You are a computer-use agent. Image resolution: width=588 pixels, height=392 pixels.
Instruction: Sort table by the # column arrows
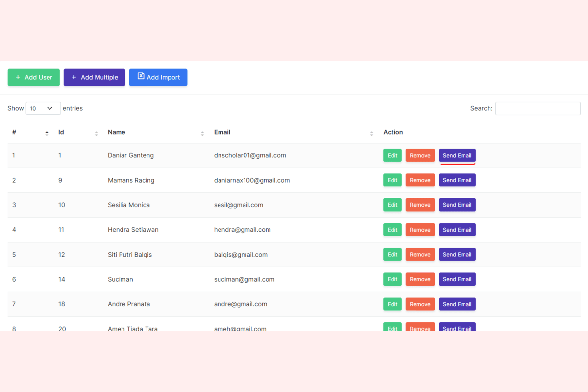(x=47, y=133)
